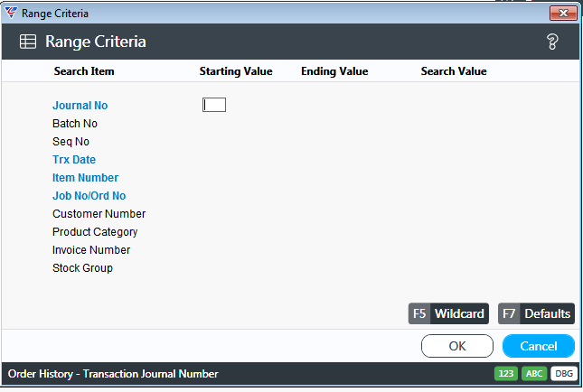Confirm with the OK button
Screen dimensions: 583x392
point(457,346)
